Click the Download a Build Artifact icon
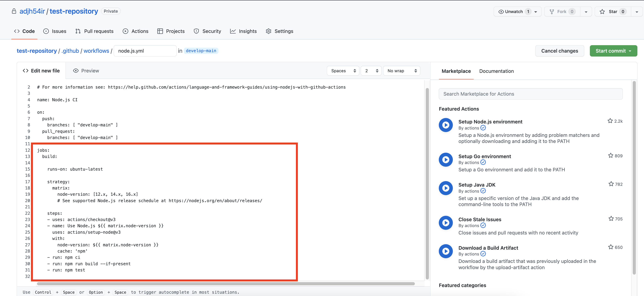Image resolution: width=644 pixels, height=296 pixels. coord(445,251)
